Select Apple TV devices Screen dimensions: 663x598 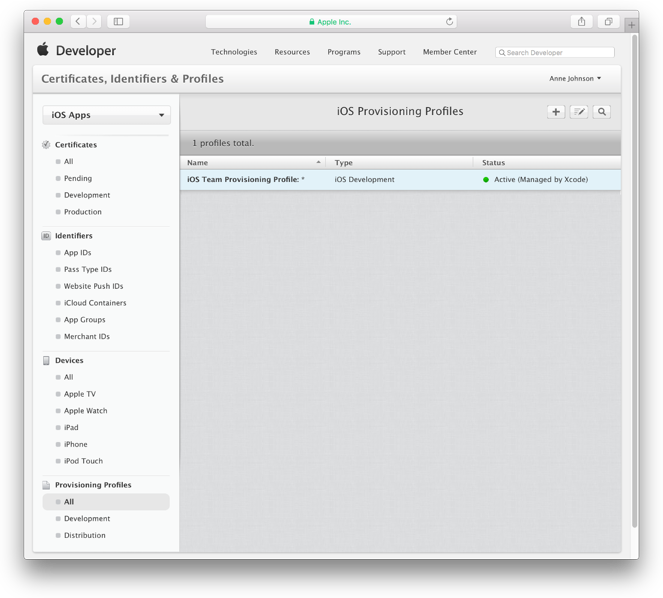(x=80, y=394)
